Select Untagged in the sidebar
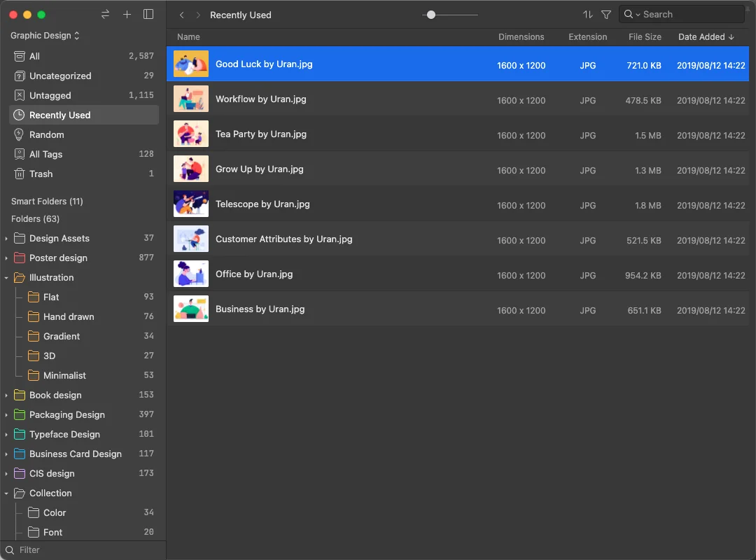Screen dimensions: 756x560 coord(50,95)
